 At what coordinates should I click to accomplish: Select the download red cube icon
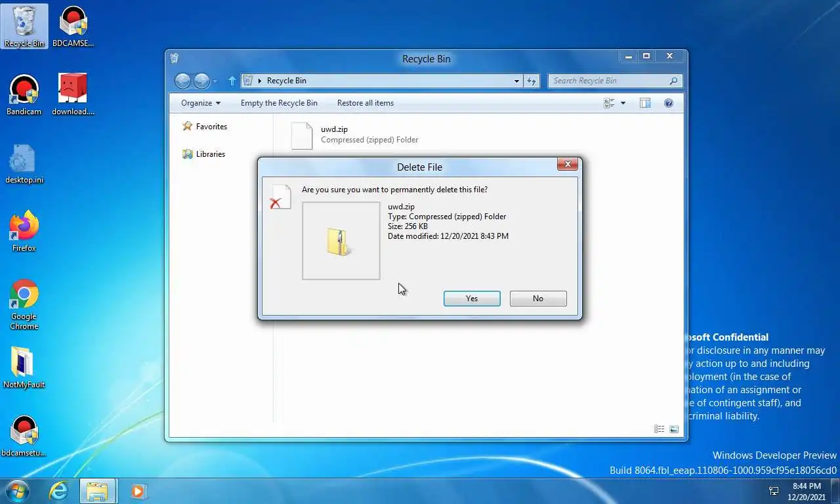(73, 95)
